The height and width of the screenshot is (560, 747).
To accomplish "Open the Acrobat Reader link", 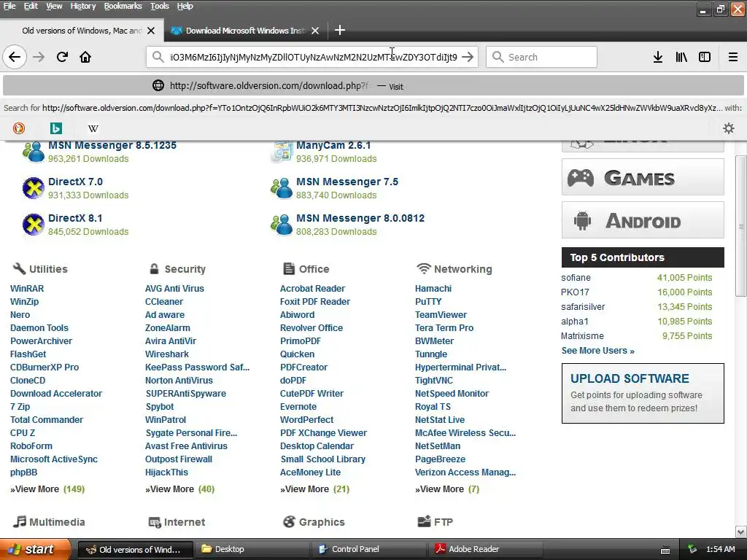I will [x=312, y=289].
